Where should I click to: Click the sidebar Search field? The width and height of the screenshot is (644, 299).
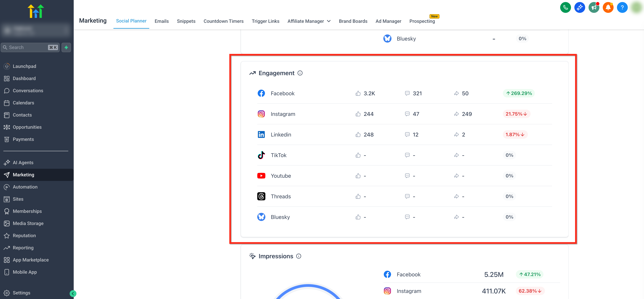point(28,47)
